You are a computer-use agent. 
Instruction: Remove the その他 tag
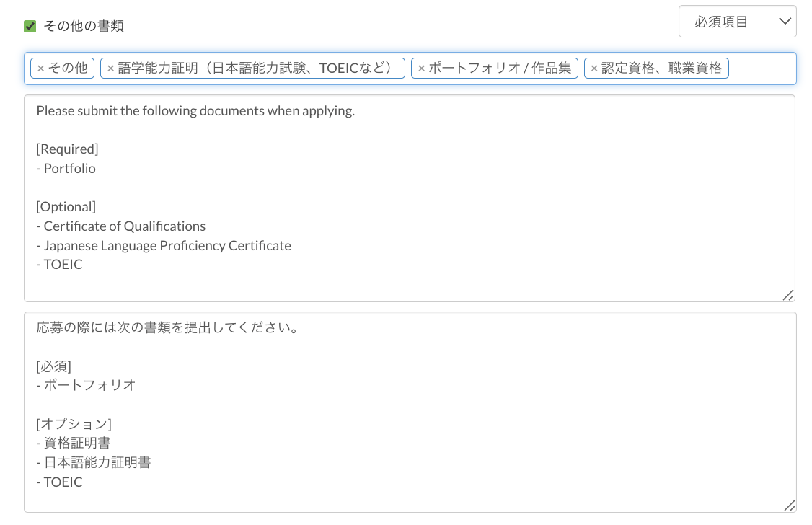[x=40, y=69]
